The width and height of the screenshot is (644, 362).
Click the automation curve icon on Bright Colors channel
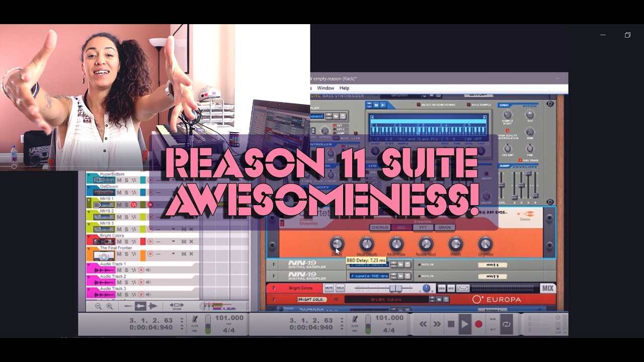coord(462,288)
